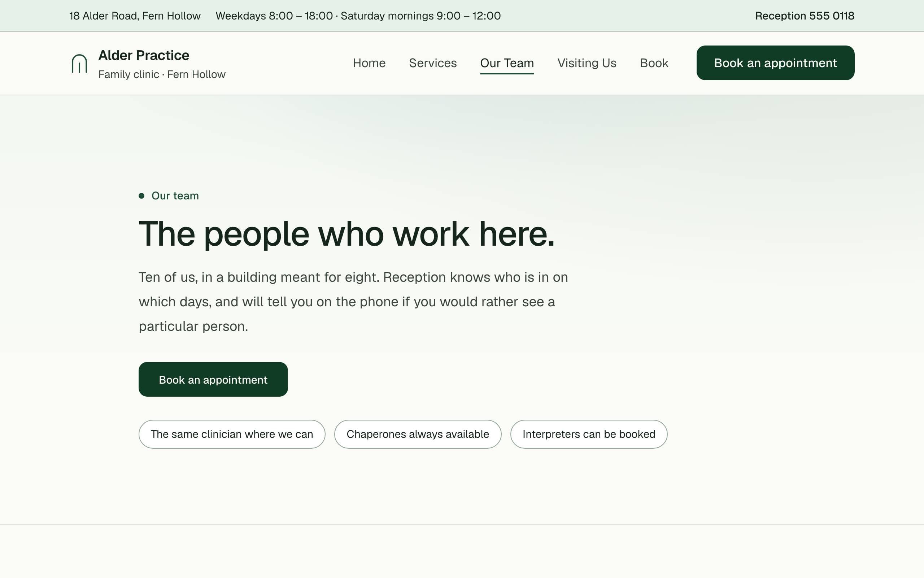This screenshot has width=924, height=578.
Task: Click the 'Family clinic · Fern Hollow' tagline
Action: pyautogui.click(x=162, y=74)
